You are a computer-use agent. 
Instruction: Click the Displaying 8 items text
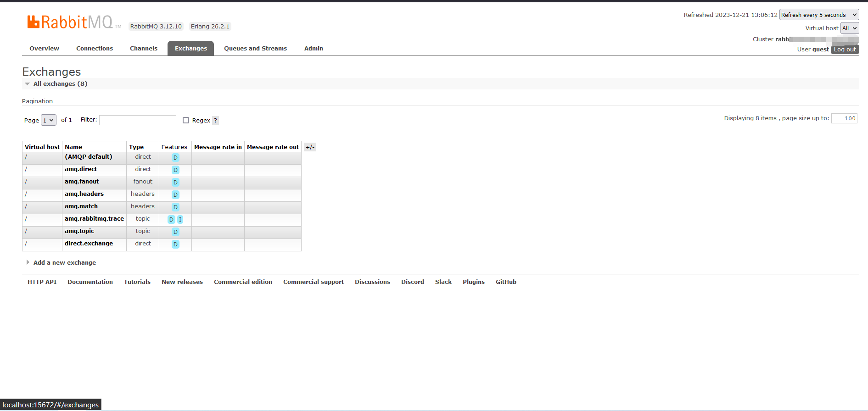[x=750, y=118]
